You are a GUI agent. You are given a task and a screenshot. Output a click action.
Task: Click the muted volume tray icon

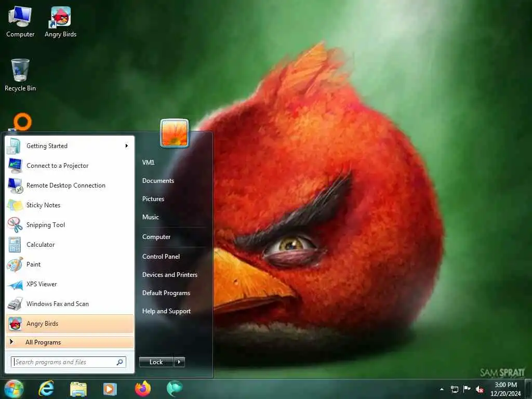(480, 390)
